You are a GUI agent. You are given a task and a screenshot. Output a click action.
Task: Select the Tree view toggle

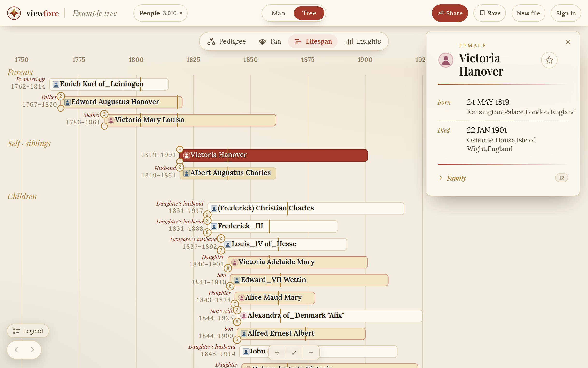309,13
